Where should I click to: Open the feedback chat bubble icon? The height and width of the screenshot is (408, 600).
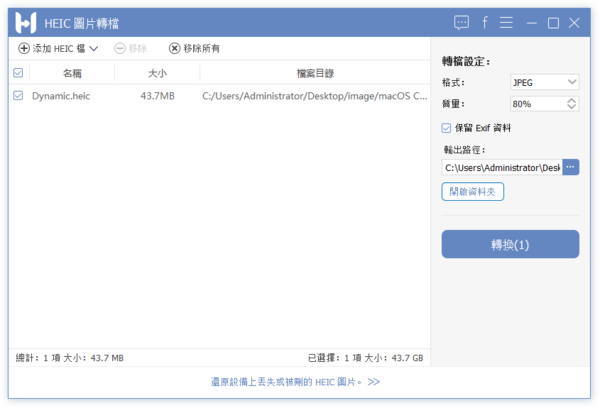coord(461,22)
